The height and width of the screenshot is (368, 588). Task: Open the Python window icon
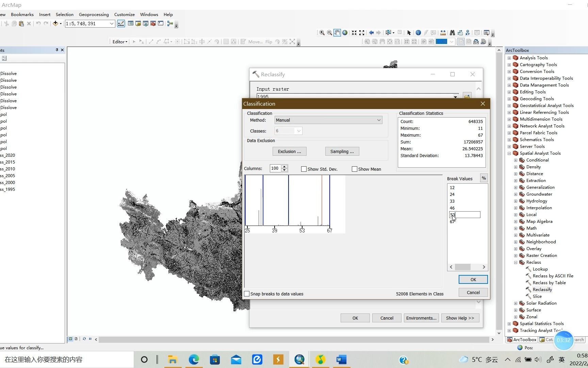point(161,24)
